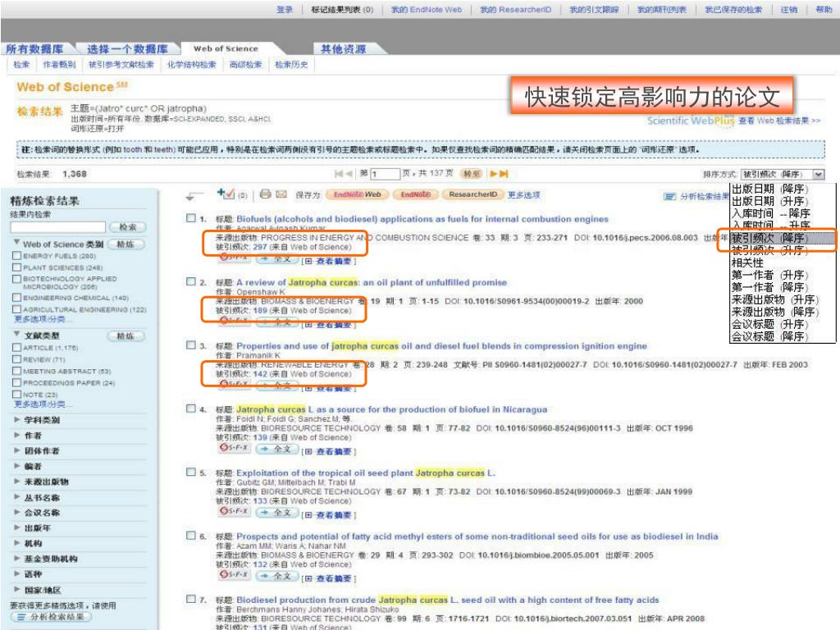Viewport: 840px width, 630px height.
Task: Open full text button for result 6
Action: pos(277,576)
